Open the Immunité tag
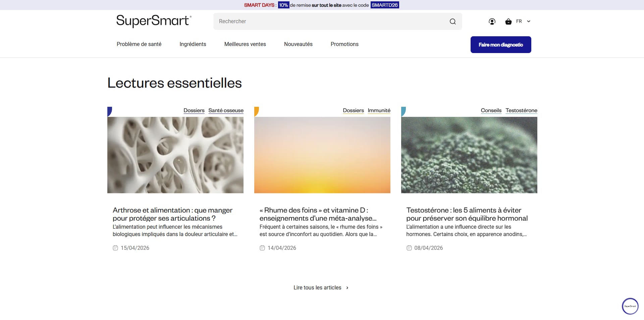644x320 pixels. pos(379,110)
